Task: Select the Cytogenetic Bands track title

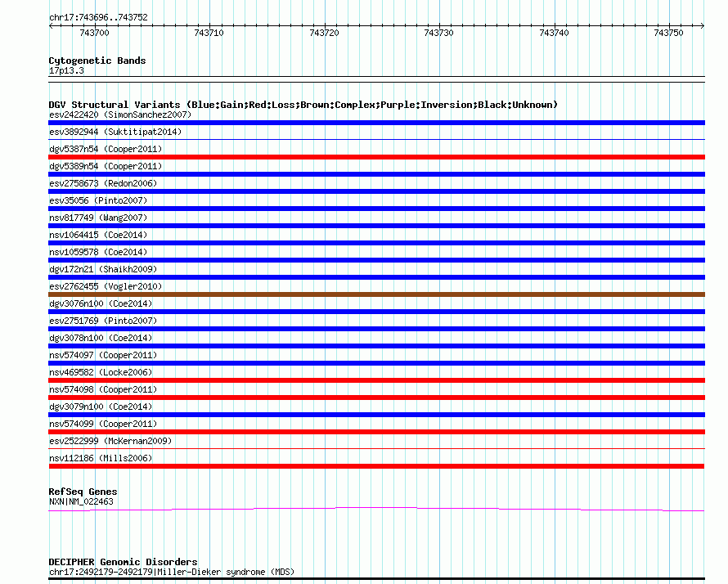Action: coord(97,61)
